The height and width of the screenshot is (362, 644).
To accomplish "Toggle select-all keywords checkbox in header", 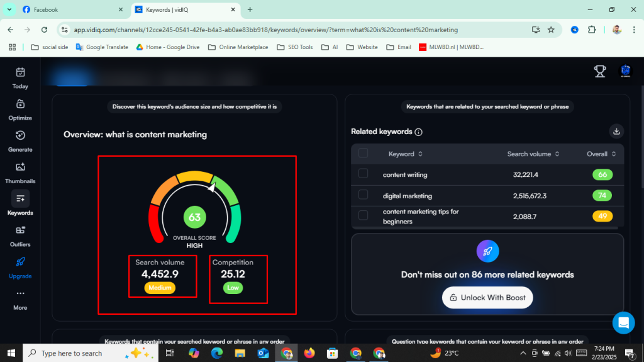I will click(363, 153).
